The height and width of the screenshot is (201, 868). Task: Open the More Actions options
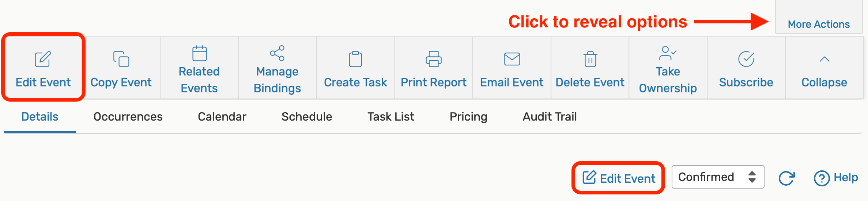(x=819, y=24)
